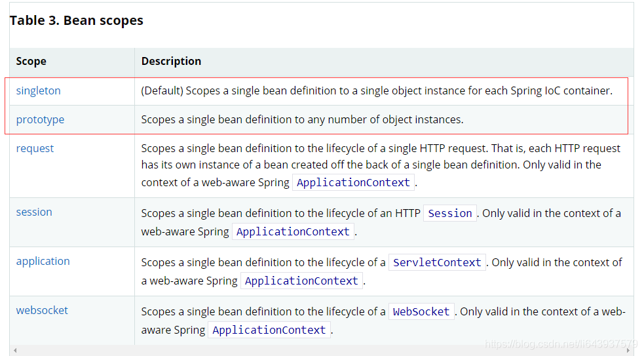
Task: Click ApplicationContext in the request row
Action: coord(353,183)
